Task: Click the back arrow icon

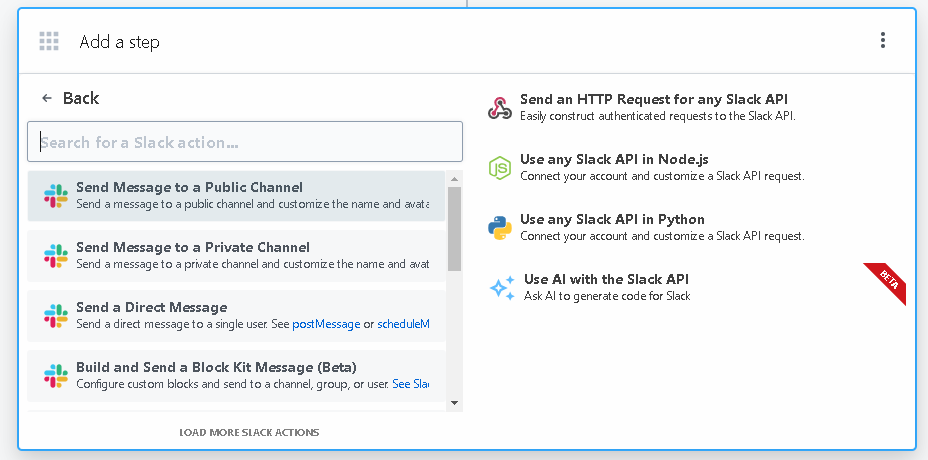Action: tap(47, 98)
